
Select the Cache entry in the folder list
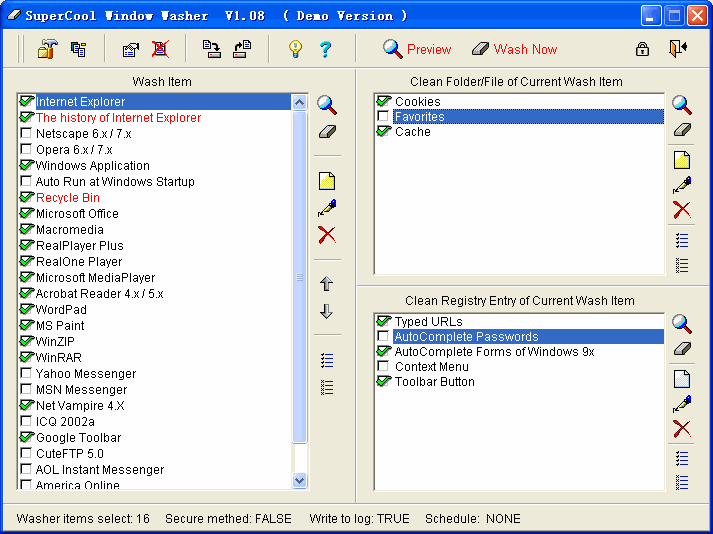click(x=412, y=132)
